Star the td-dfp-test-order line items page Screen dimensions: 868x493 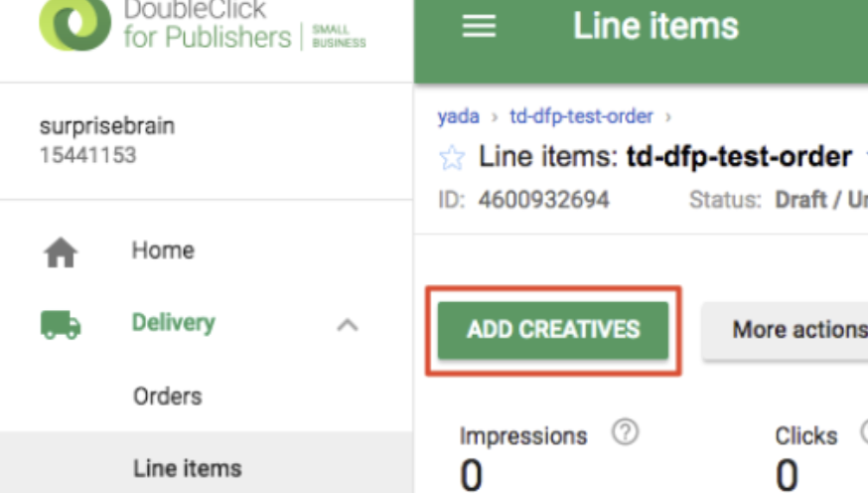(x=452, y=158)
